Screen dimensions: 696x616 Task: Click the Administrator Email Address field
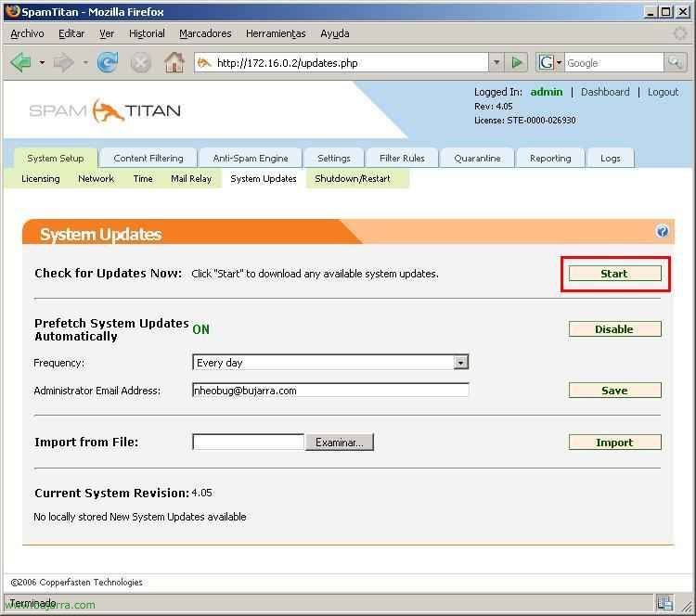click(x=330, y=391)
